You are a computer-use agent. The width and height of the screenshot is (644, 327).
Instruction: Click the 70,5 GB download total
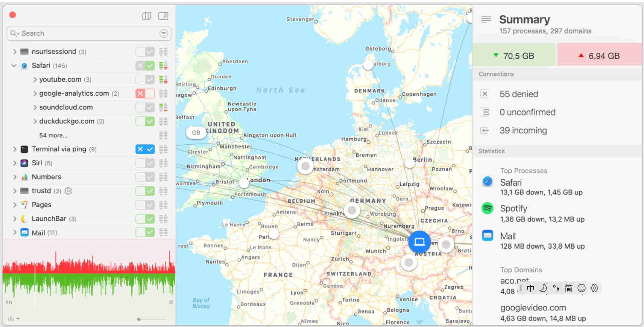pyautogui.click(x=514, y=55)
